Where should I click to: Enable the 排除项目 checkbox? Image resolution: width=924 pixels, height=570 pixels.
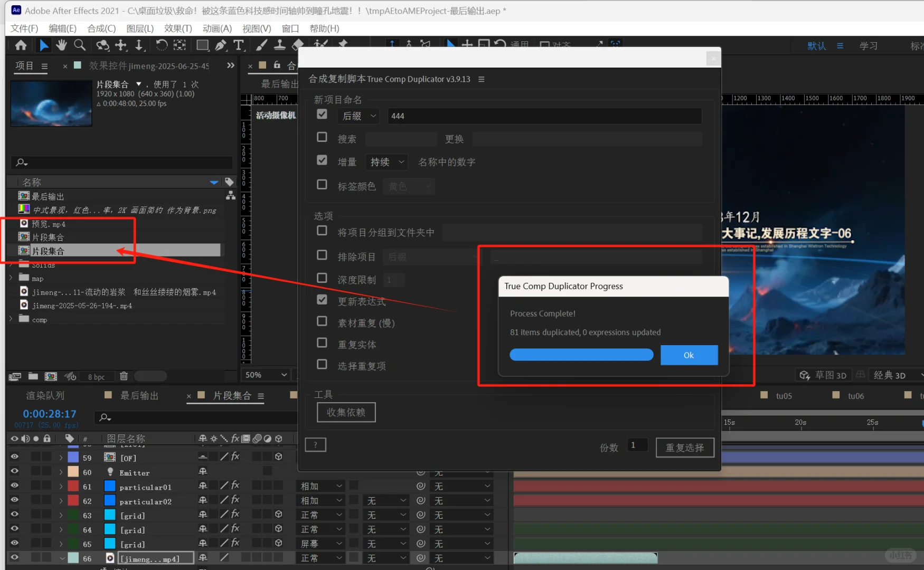coord(322,255)
